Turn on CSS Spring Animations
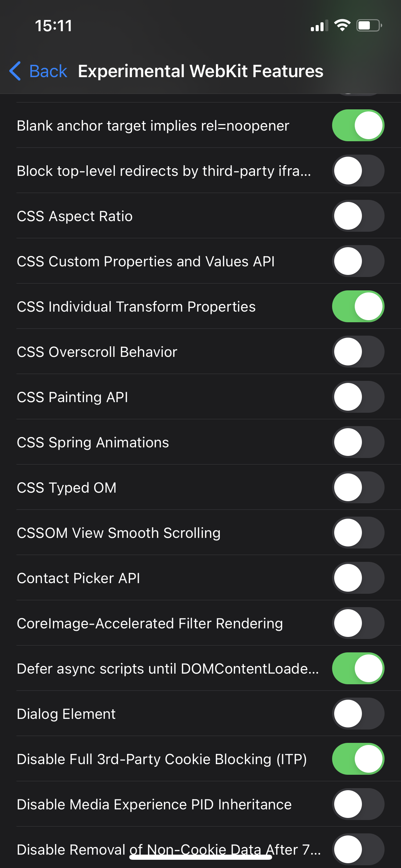 358,442
